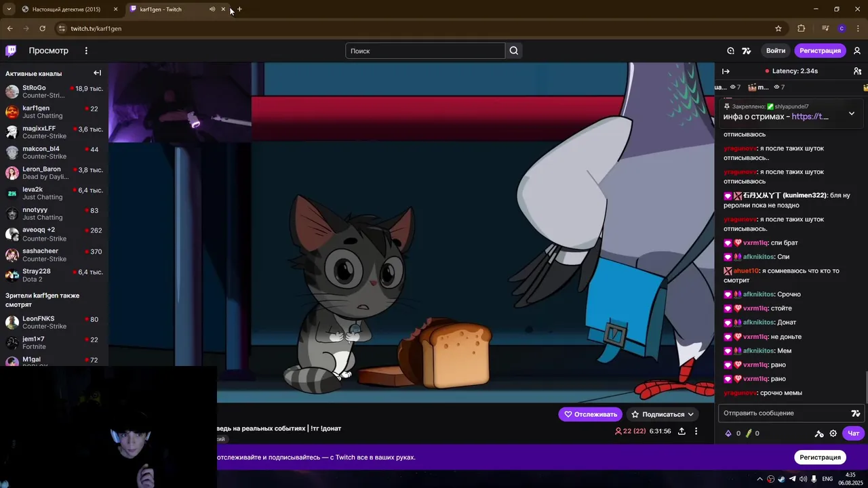This screenshot has height=488, width=868.
Task: Open the https://t... link in pinned message
Action: tap(810, 117)
